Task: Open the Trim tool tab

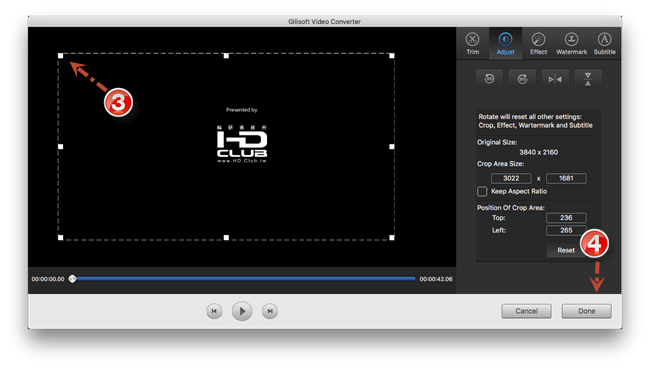Action: click(472, 44)
